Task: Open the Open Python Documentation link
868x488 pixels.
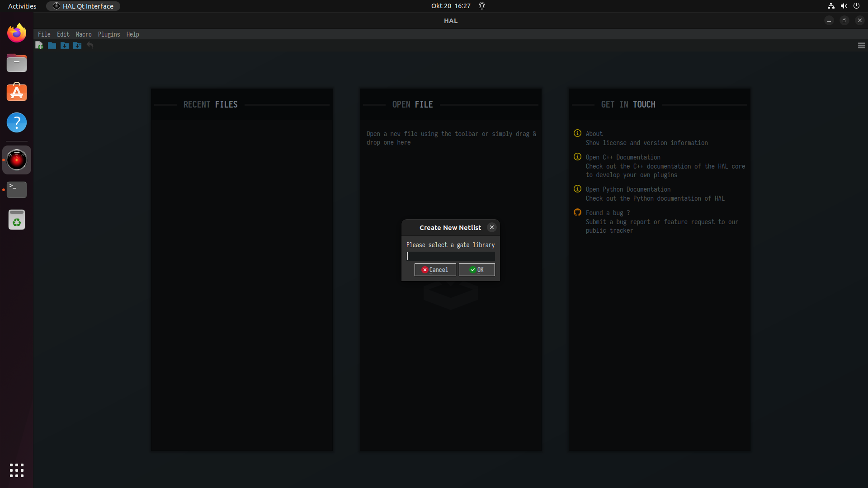Action: click(x=628, y=189)
